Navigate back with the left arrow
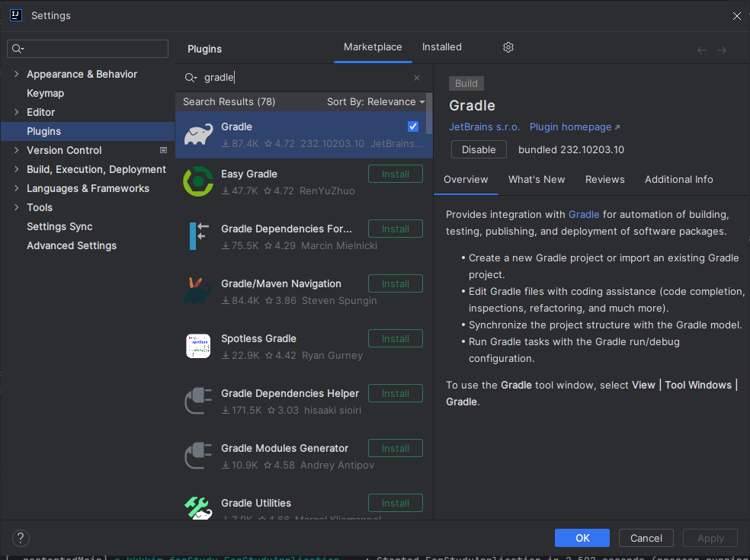The width and height of the screenshot is (750, 560). [x=701, y=50]
